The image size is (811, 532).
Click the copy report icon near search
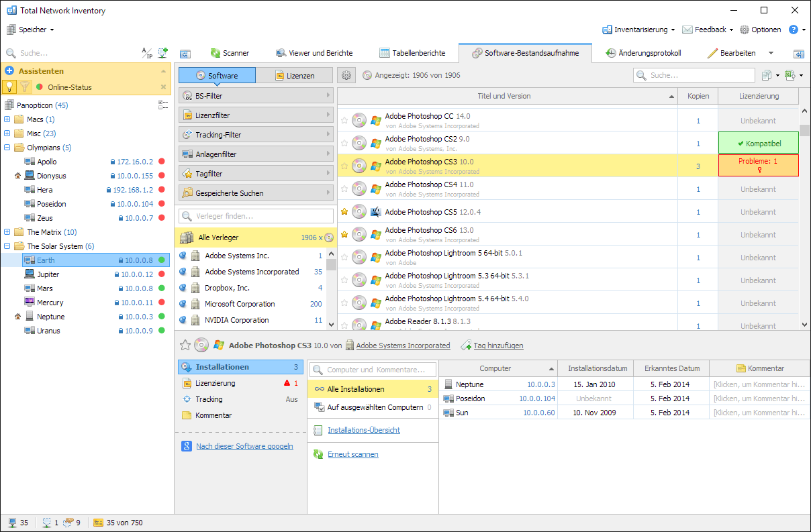(767, 76)
